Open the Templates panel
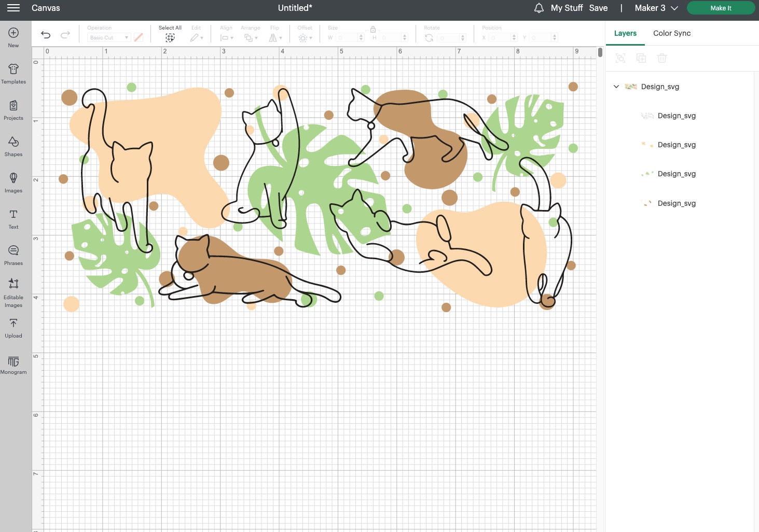Screen dimensions: 759x532 click(13, 74)
